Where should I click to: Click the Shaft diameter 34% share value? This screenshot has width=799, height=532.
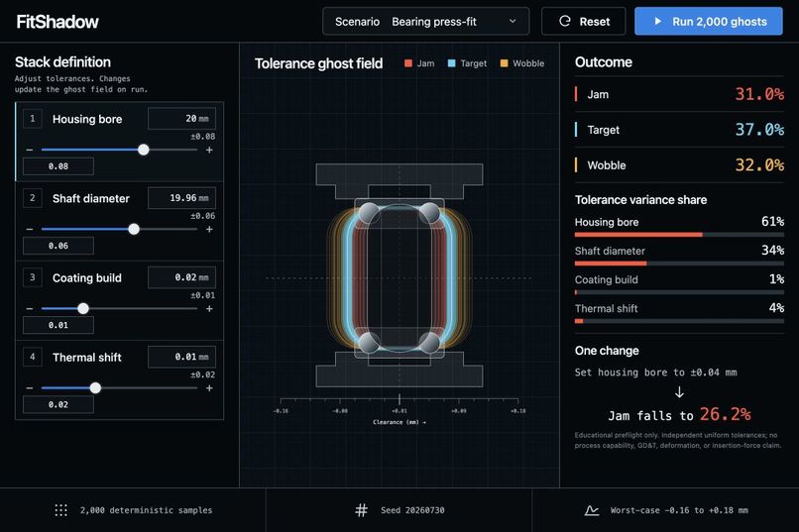point(772,250)
